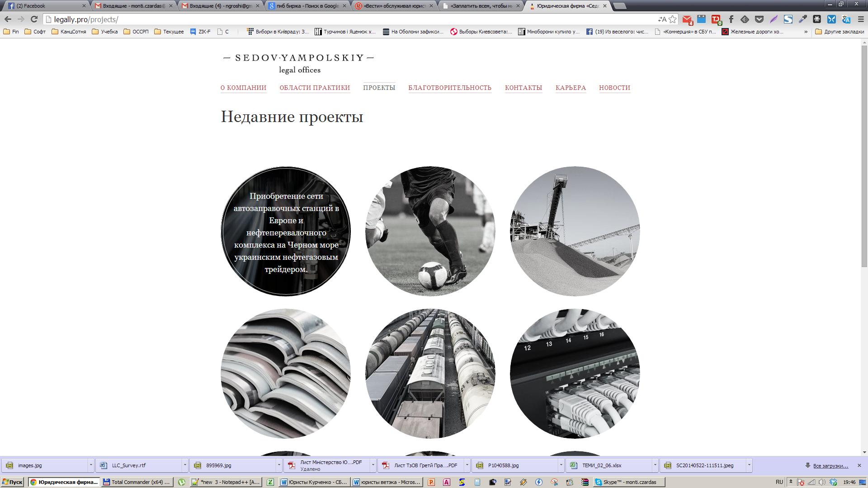Open the blue S extension icon
This screenshot has height=488, width=868.
pos(788,19)
